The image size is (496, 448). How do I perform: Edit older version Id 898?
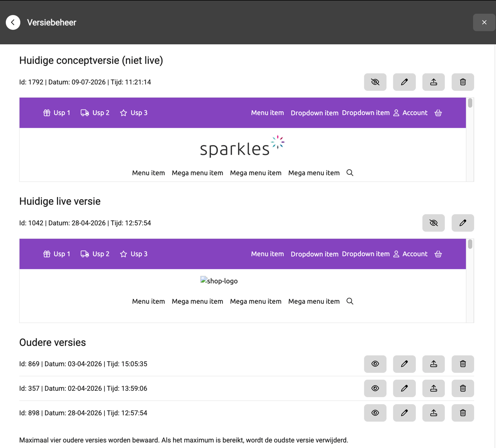(x=404, y=413)
